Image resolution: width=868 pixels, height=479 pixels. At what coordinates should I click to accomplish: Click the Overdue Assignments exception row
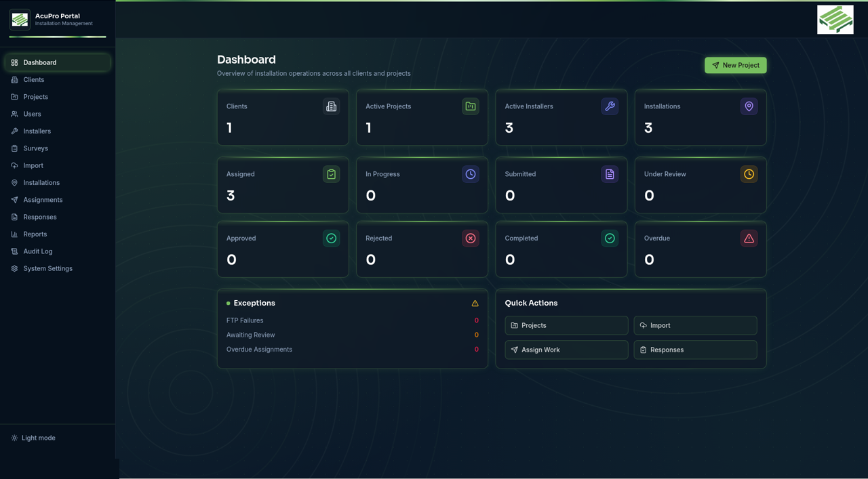click(x=353, y=350)
